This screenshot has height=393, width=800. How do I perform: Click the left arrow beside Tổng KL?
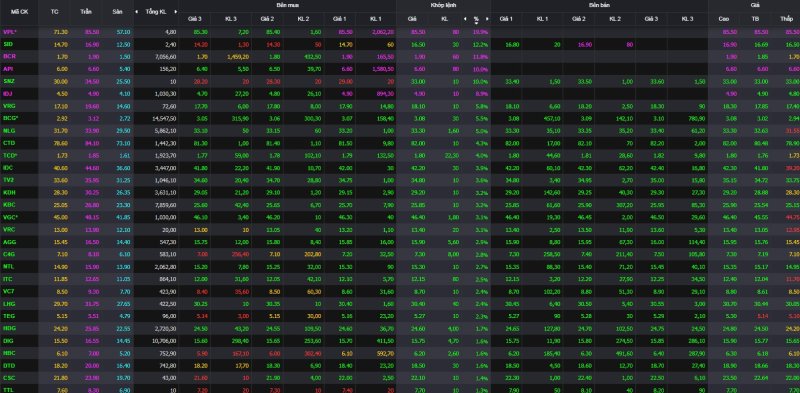click(x=136, y=12)
